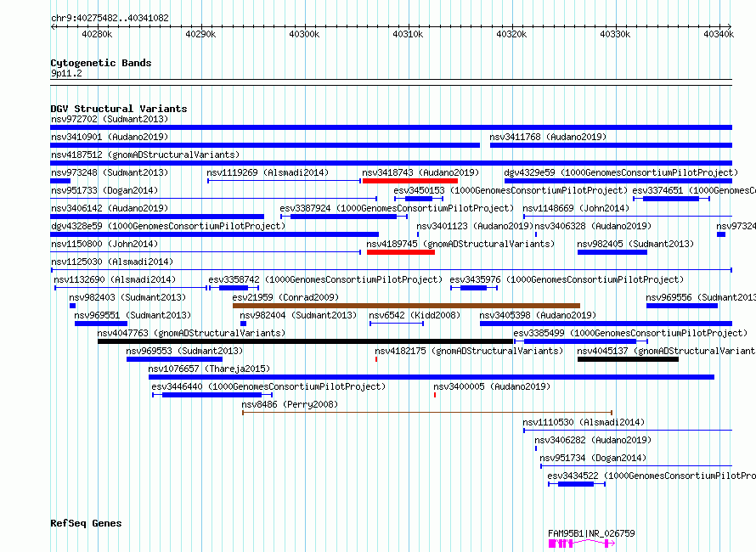This screenshot has height=552, width=756.
Task: Click the black nsv4045137 variant bar
Action: pos(628,359)
